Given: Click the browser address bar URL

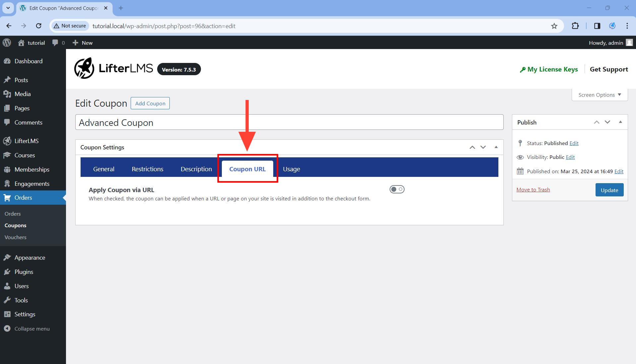Looking at the screenshot, I should 164,26.
